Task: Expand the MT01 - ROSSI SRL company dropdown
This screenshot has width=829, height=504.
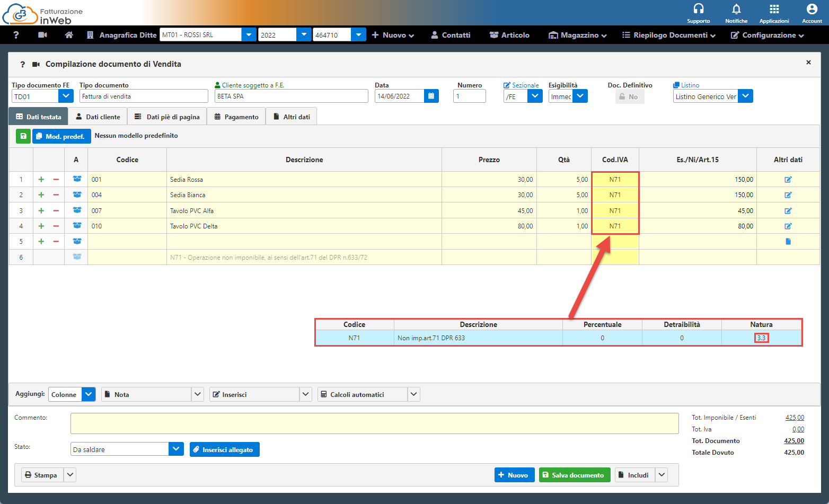Action: click(x=249, y=34)
